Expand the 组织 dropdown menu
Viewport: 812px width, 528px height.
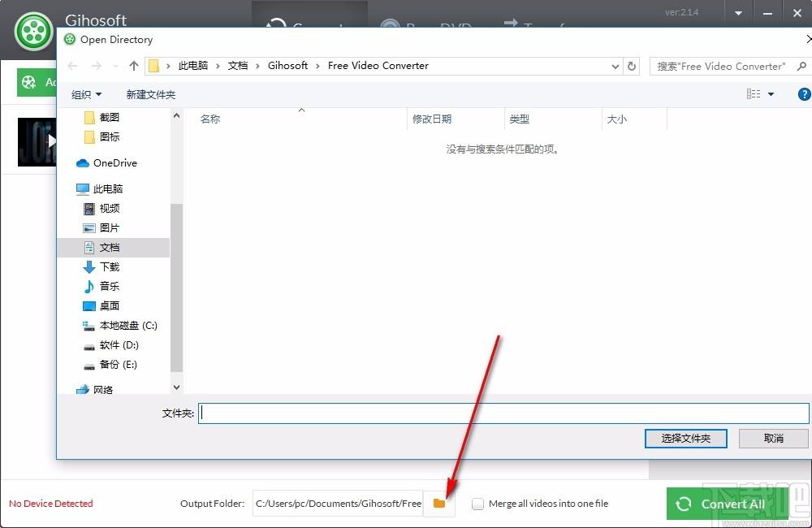coord(86,94)
